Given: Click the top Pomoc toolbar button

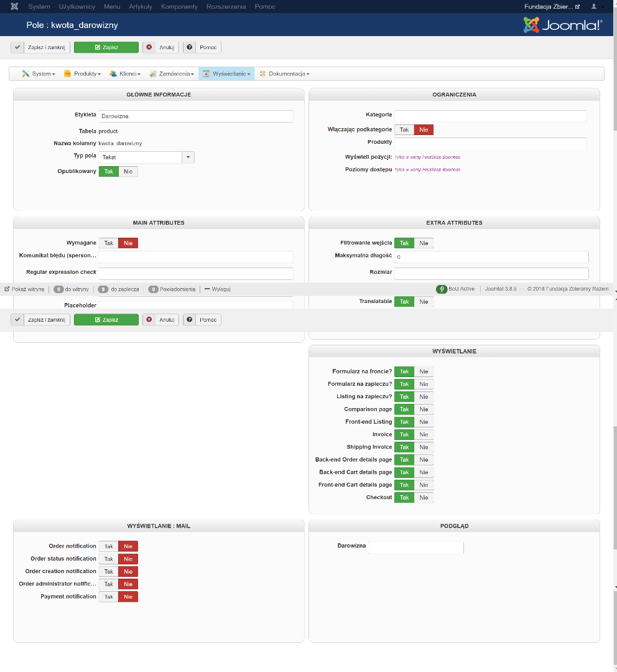Looking at the screenshot, I should point(202,47).
